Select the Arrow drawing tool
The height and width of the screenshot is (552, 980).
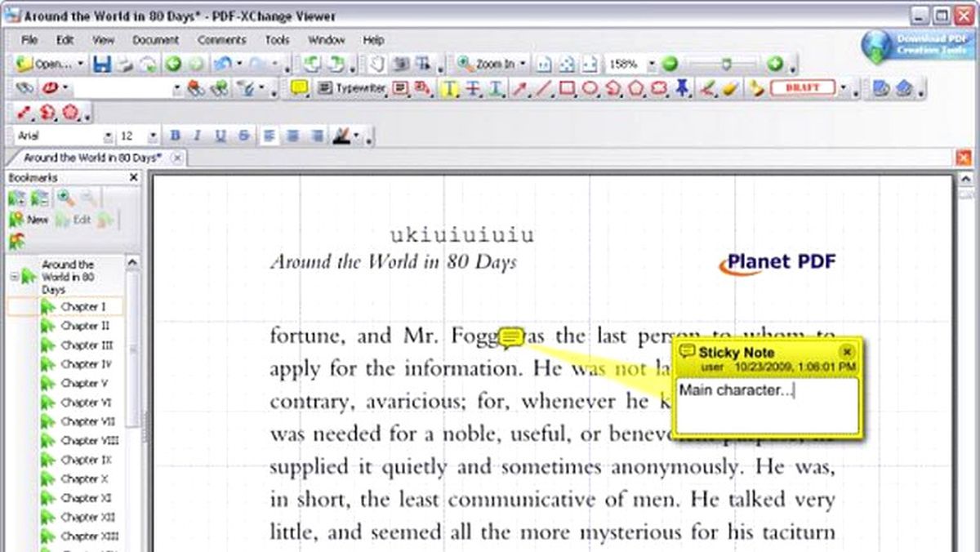click(519, 87)
